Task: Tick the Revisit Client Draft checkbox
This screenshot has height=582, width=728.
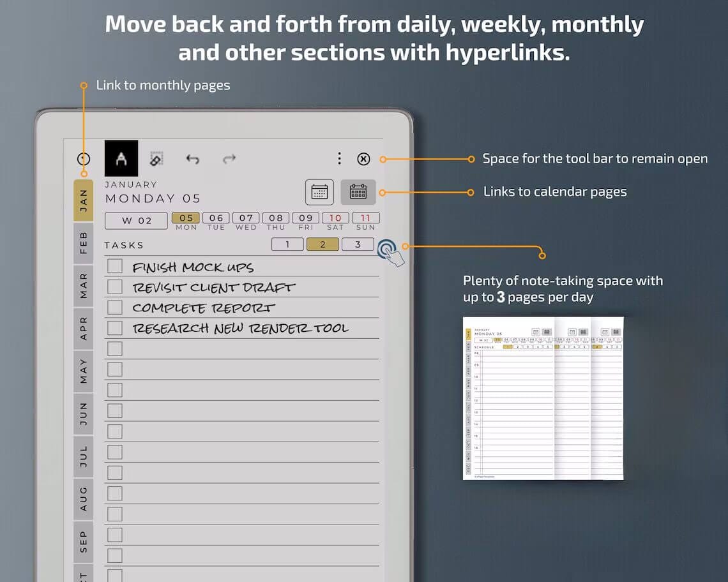Action: tap(115, 287)
